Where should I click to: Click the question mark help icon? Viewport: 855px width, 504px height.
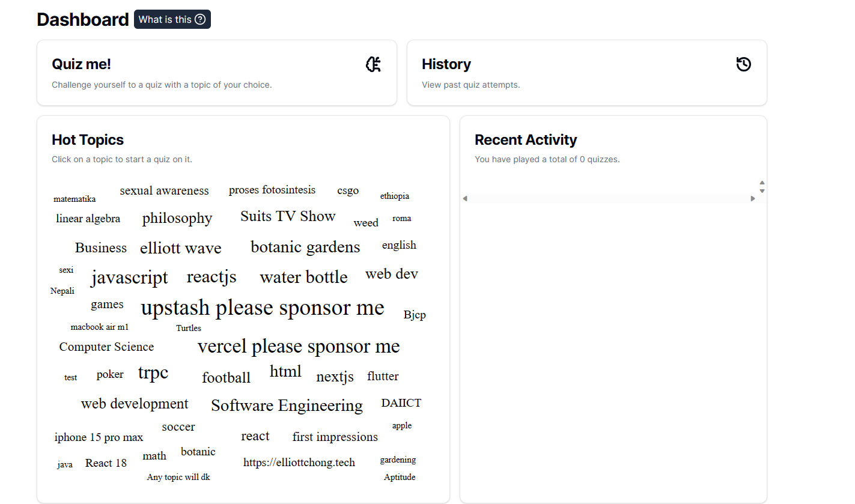(x=201, y=20)
